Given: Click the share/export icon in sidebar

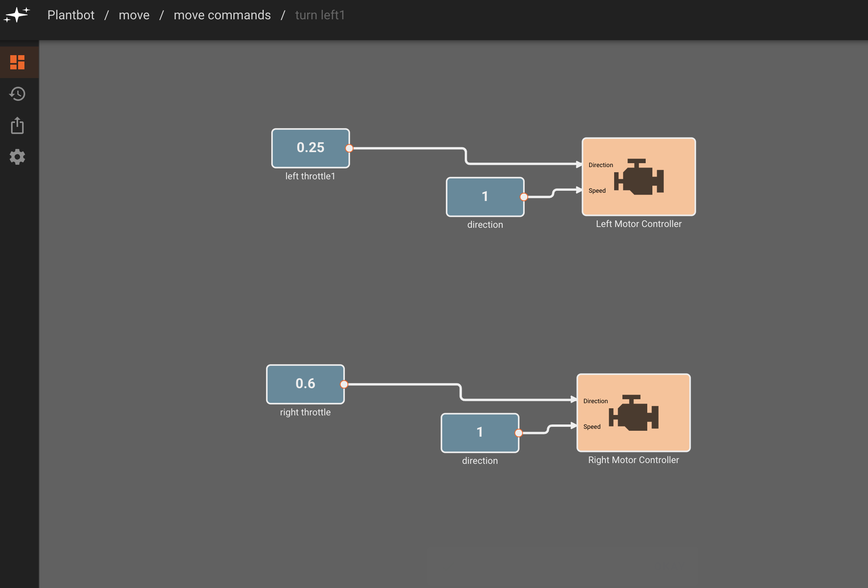Looking at the screenshot, I should 17,125.
